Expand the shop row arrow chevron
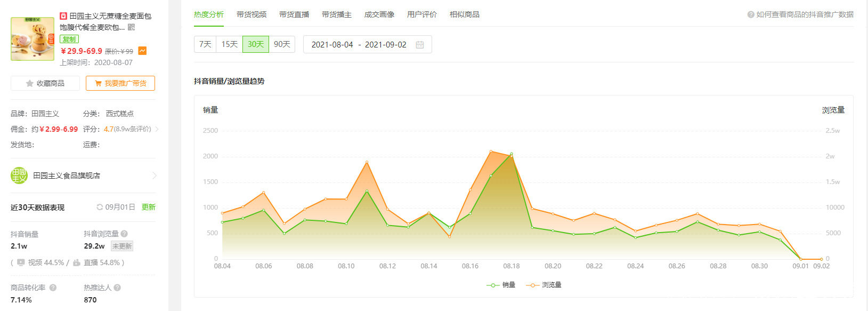This screenshot has width=868, height=311. 155,176
